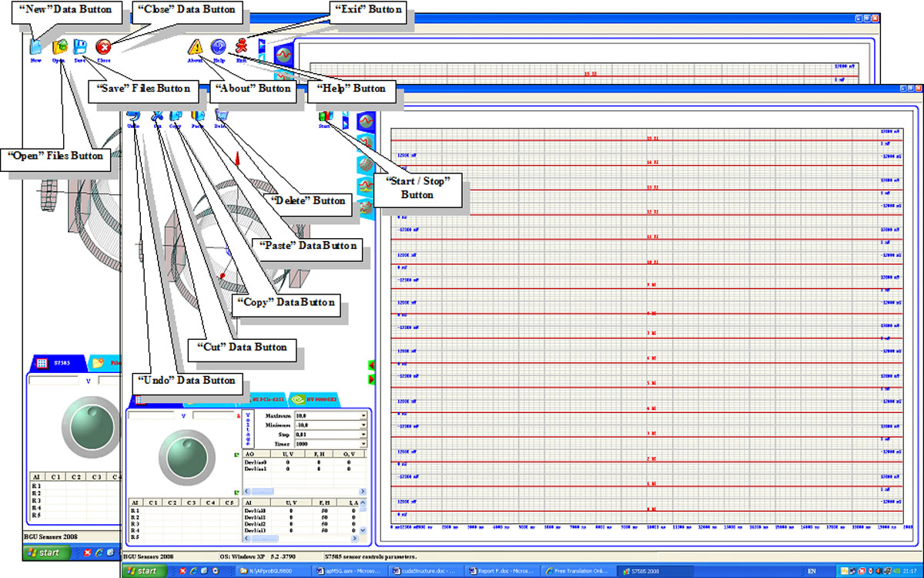Click the Exit running-man icon
This screenshot has width=924, height=578.
coord(241,45)
